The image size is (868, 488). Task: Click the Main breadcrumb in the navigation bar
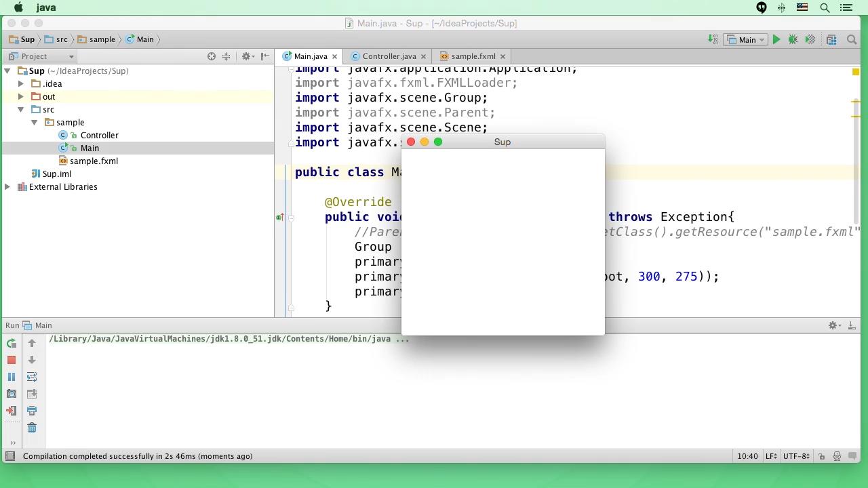pos(140,39)
